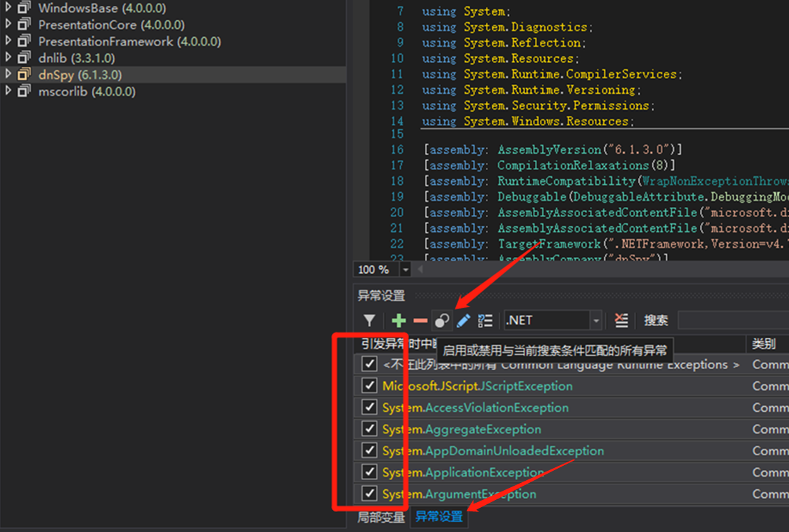Click CompilationRelaxations on code line 17
Viewport: 789px width, 532px height.
573,165
